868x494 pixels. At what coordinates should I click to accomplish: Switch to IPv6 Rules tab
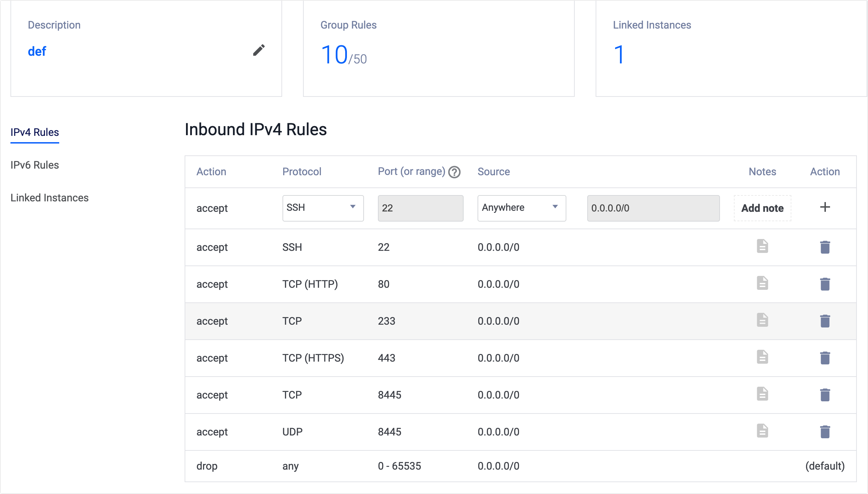pos(34,165)
